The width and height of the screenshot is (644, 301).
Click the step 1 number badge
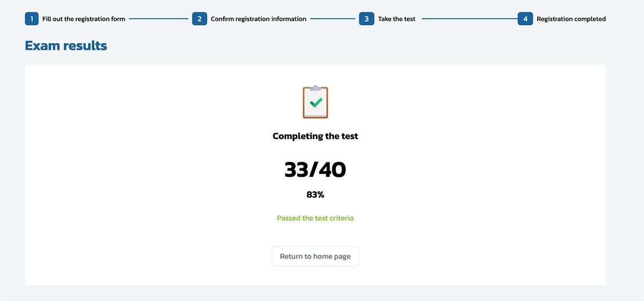(32, 19)
